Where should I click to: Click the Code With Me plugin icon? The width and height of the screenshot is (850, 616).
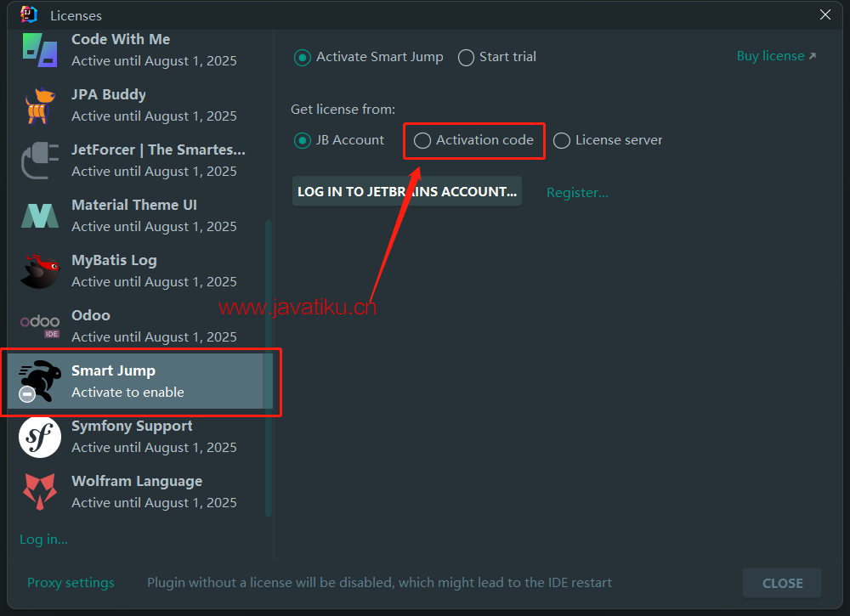40,50
